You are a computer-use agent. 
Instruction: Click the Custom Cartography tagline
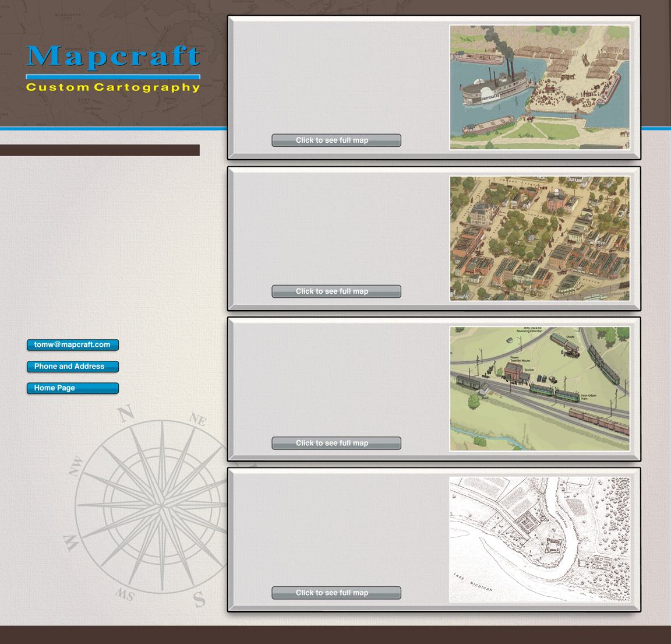[113, 87]
